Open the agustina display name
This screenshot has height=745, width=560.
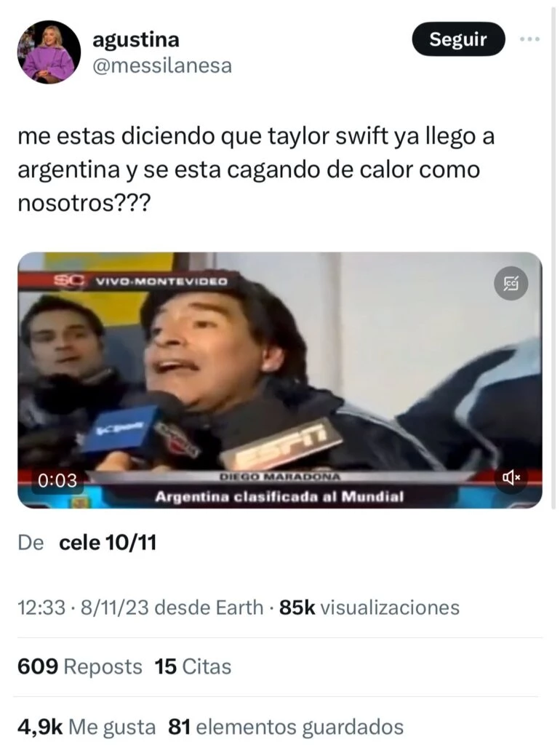[136, 40]
